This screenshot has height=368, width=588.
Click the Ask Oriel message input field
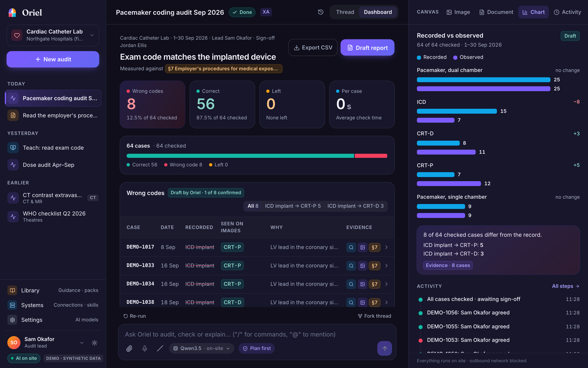point(257,335)
